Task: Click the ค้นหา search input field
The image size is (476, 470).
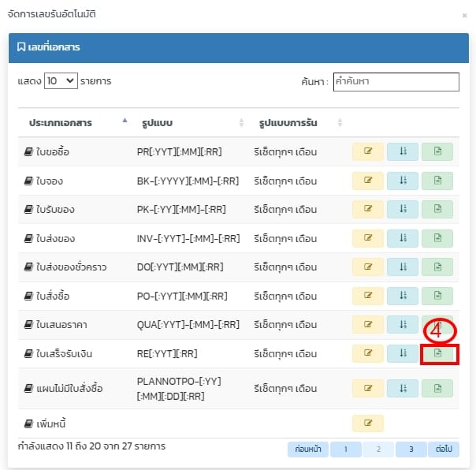Action: [x=395, y=81]
